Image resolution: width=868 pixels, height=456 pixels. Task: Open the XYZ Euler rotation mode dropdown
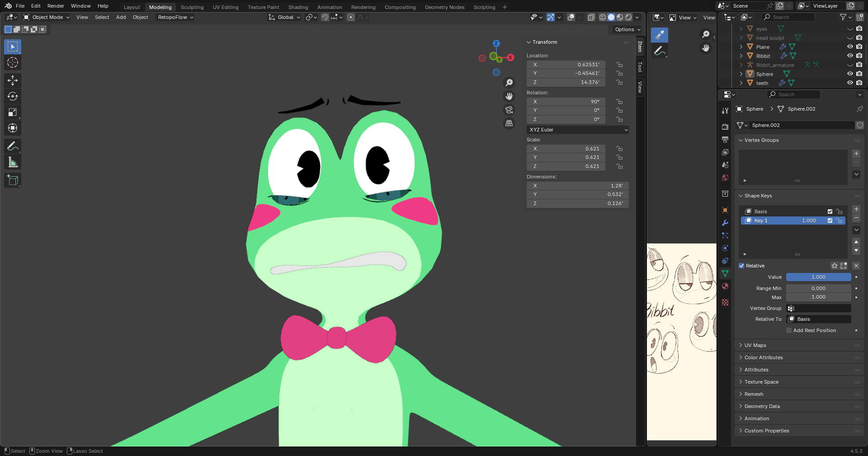click(578, 130)
